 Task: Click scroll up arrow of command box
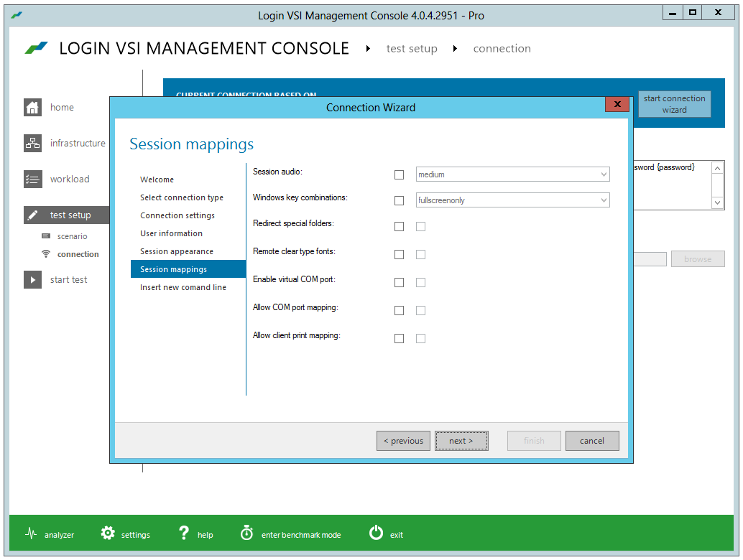tap(717, 169)
